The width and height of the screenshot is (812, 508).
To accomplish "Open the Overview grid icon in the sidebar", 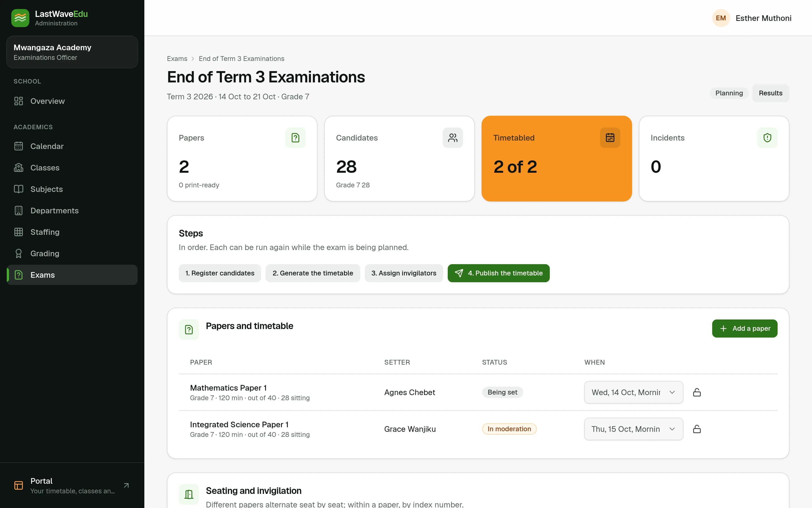I will coord(18,101).
